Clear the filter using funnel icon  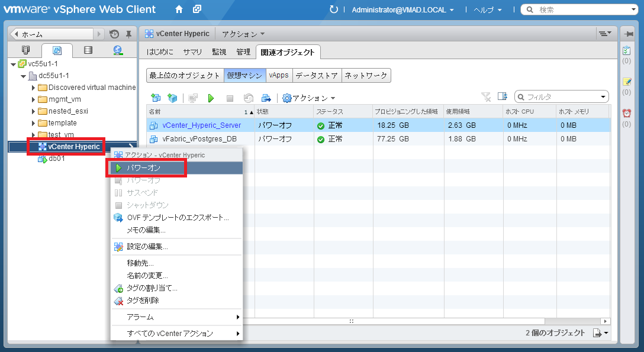pos(487,97)
